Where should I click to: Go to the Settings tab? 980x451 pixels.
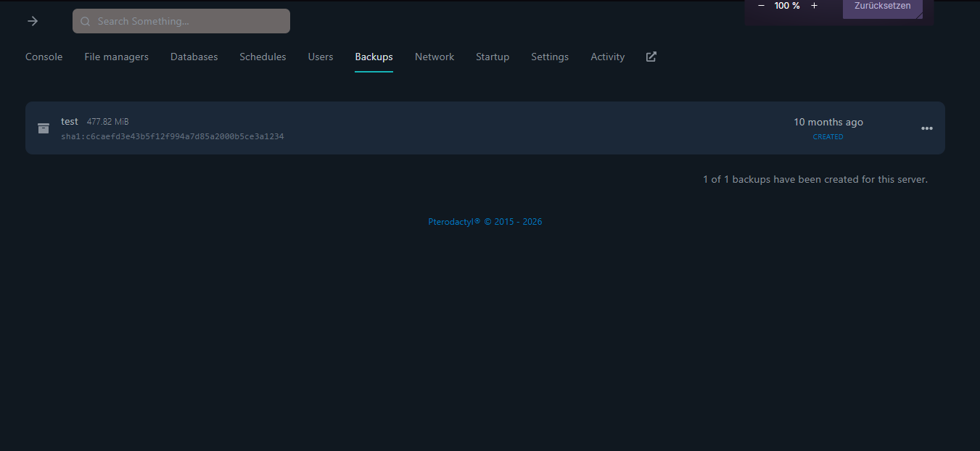pyautogui.click(x=550, y=57)
